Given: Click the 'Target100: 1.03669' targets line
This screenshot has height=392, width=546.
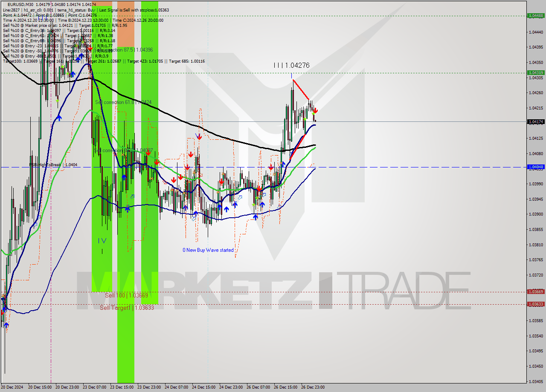Looking at the screenshot, I should pyautogui.click(x=104, y=61).
